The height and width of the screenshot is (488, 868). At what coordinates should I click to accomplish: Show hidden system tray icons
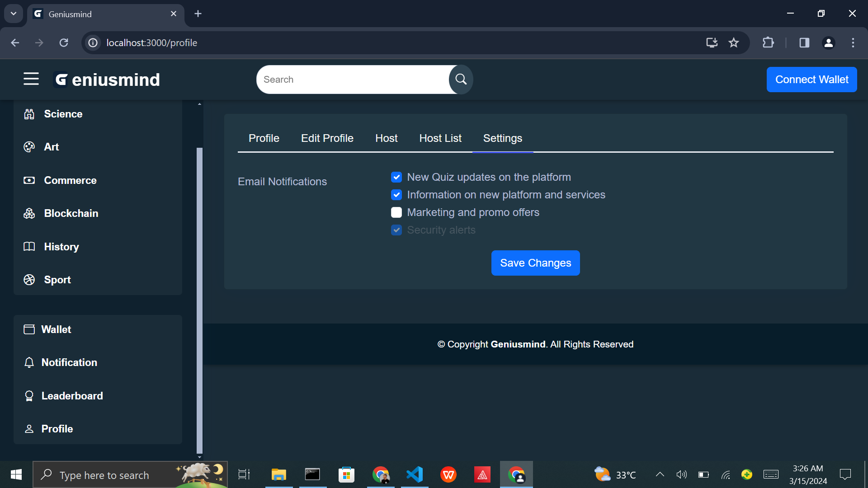point(660,474)
